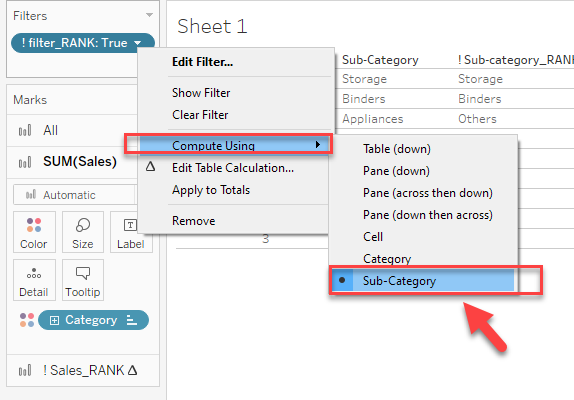Click Remove in the context menu
574x400 pixels.
click(194, 221)
